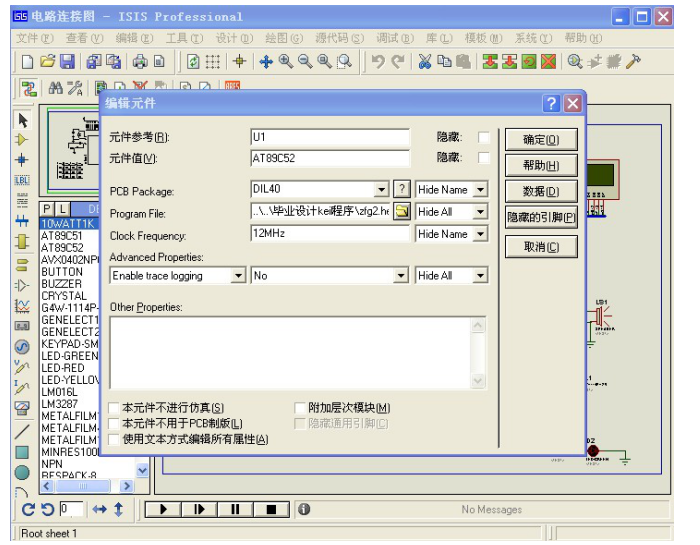Create a new design file
This screenshot has width=700, height=545.
(x=27, y=62)
